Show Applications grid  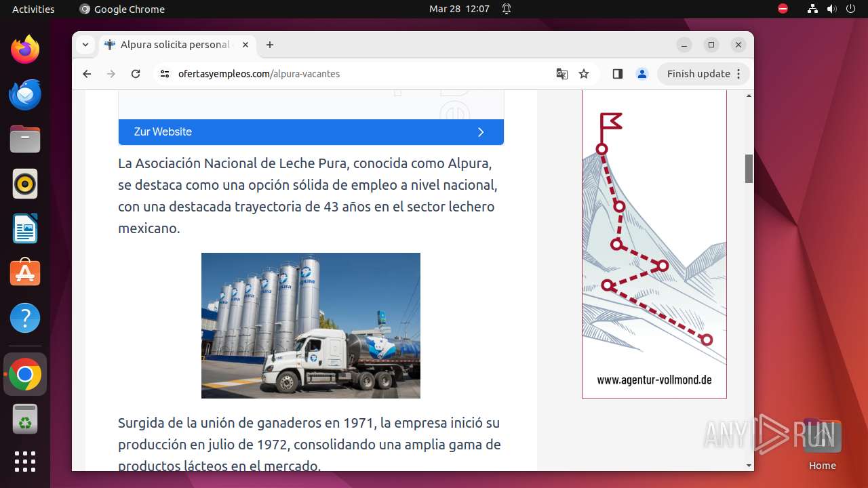25,462
